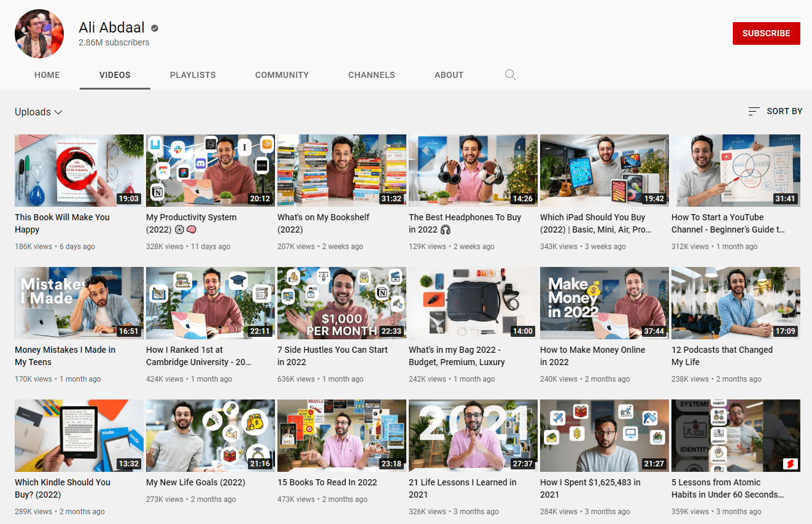This screenshot has height=524, width=812.
Task: Click title '12 Podcasts that Changed My Life'
Action: pos(722,356)
